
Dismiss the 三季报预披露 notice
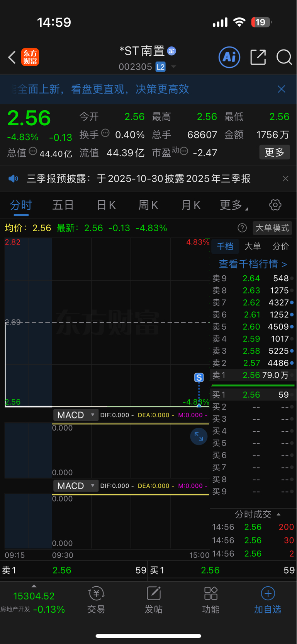tap(285, 178)
